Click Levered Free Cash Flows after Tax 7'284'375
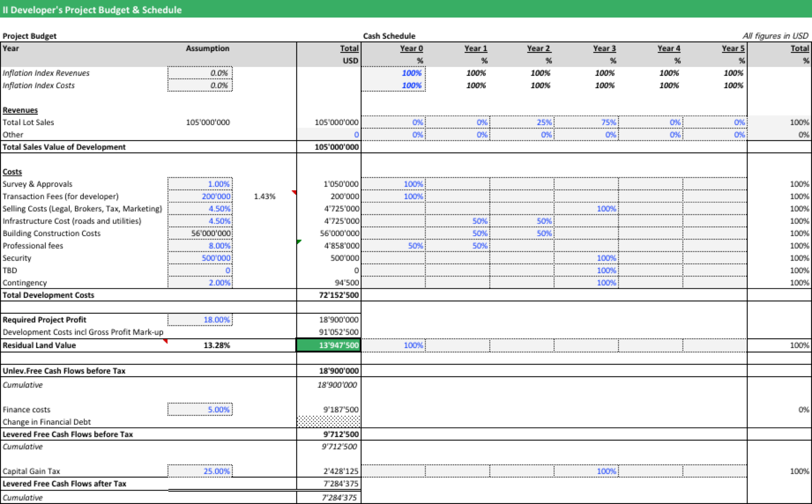The image size is (812, 504). [341, 483]
